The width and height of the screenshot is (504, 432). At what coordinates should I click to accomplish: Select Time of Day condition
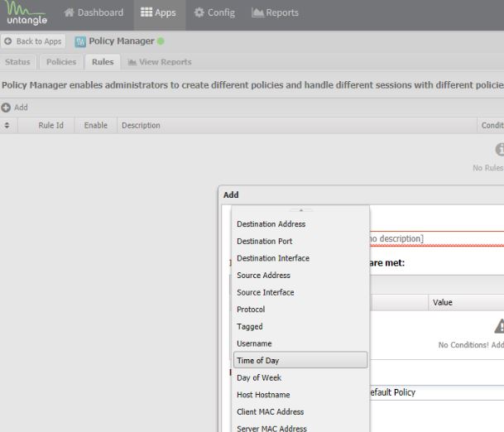[x=300, y=360]
